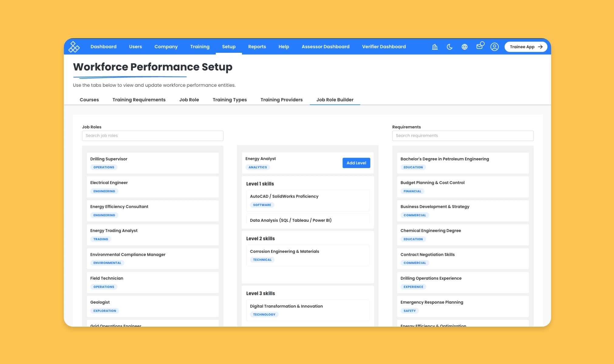
Task: Click the Search job roles field
Action: click(x=152, y=136)
